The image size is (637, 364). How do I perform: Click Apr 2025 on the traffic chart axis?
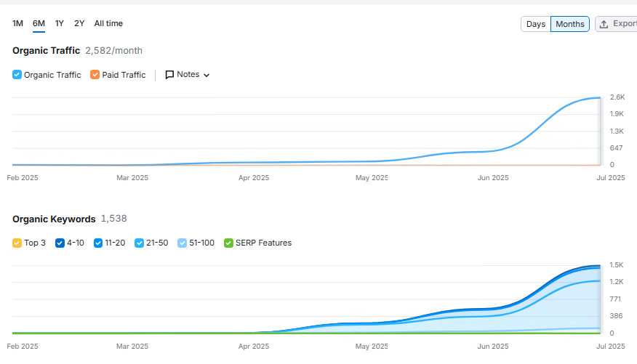(x=254, y=178)
